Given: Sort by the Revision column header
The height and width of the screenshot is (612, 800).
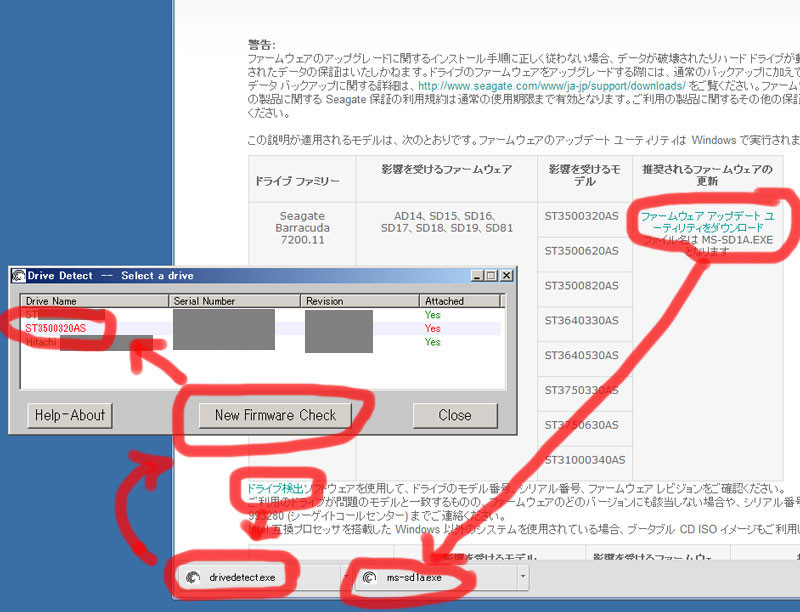Looking at the screenshot, I should click(360, 301).
